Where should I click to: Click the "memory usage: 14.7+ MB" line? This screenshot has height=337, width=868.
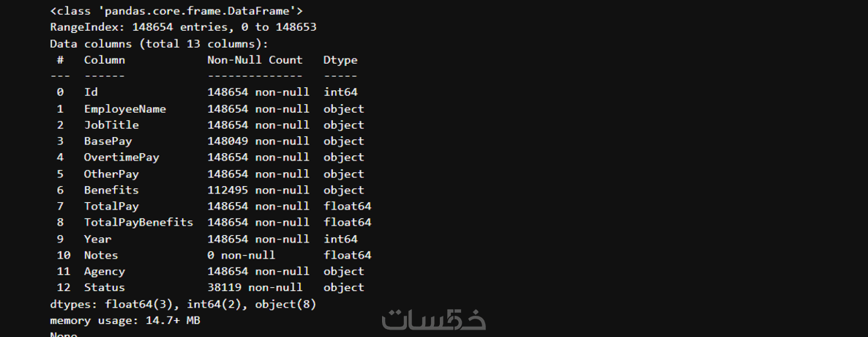point(125,320)
